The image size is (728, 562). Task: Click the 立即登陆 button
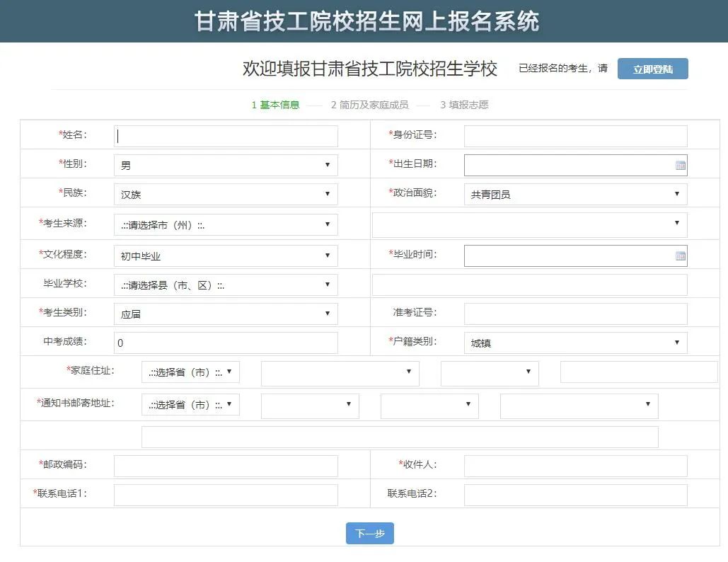click(652, 69)
